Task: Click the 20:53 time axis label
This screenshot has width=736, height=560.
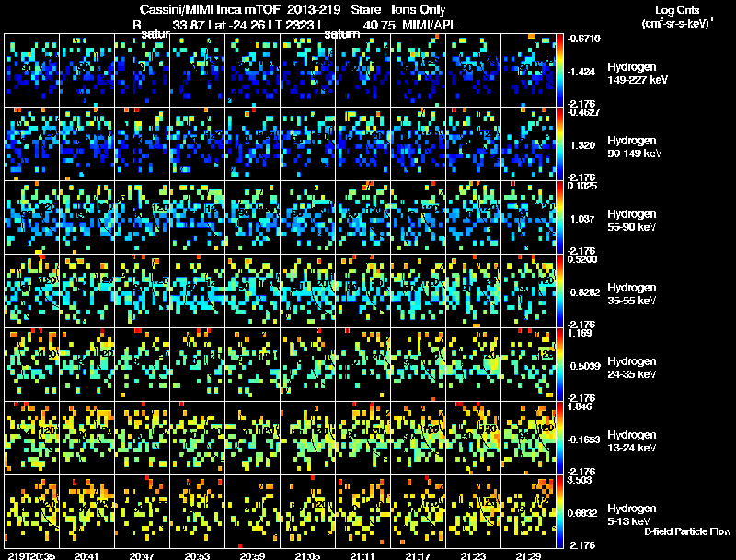Action: 197,556
